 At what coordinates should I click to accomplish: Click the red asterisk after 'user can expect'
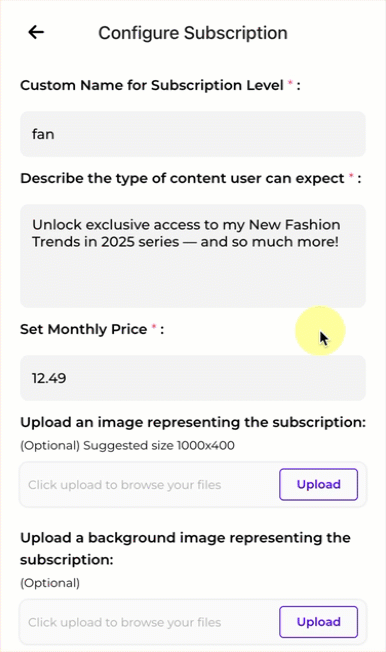(x=351, y=177)
